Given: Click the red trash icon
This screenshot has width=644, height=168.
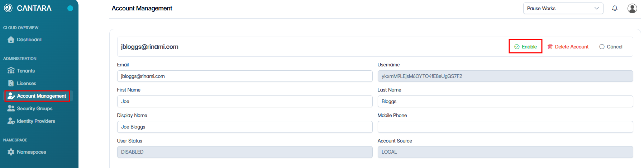Looking at the screenshot, I should point(550,47).
